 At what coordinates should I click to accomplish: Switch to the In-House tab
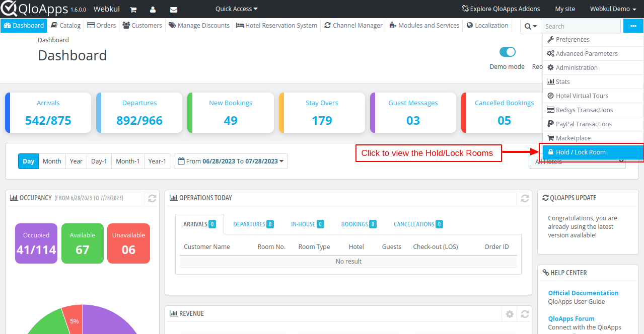click(x=307, y=224)
